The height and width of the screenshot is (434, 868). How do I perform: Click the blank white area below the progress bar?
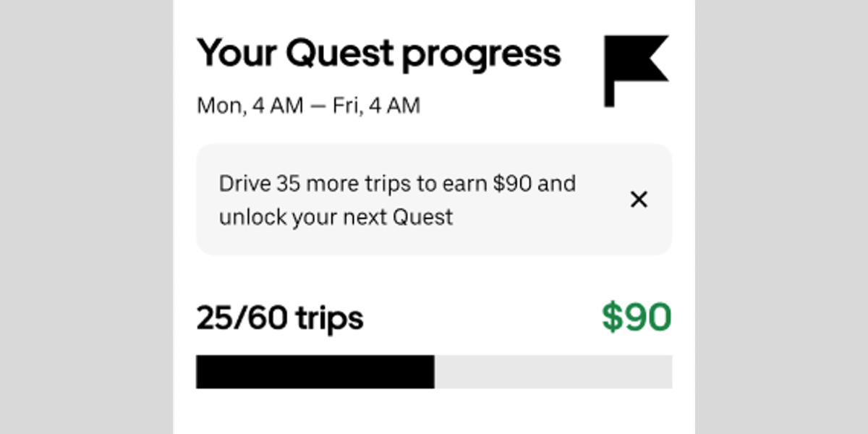434,414
